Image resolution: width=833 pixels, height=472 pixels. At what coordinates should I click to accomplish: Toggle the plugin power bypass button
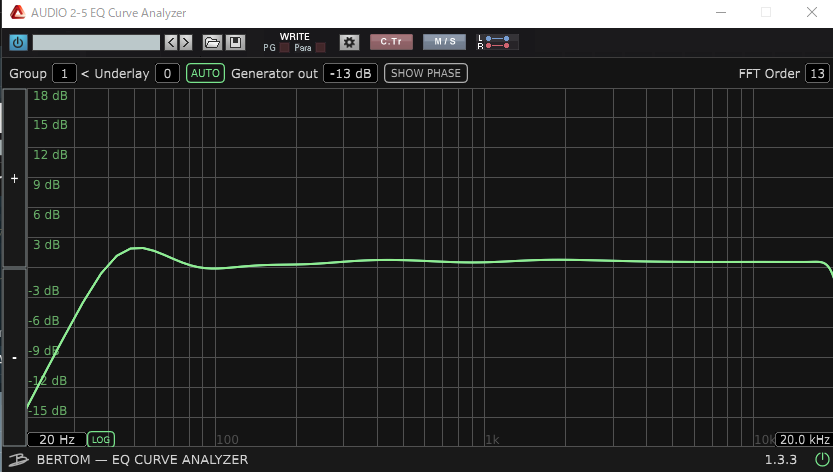click(x=18, y=42)
